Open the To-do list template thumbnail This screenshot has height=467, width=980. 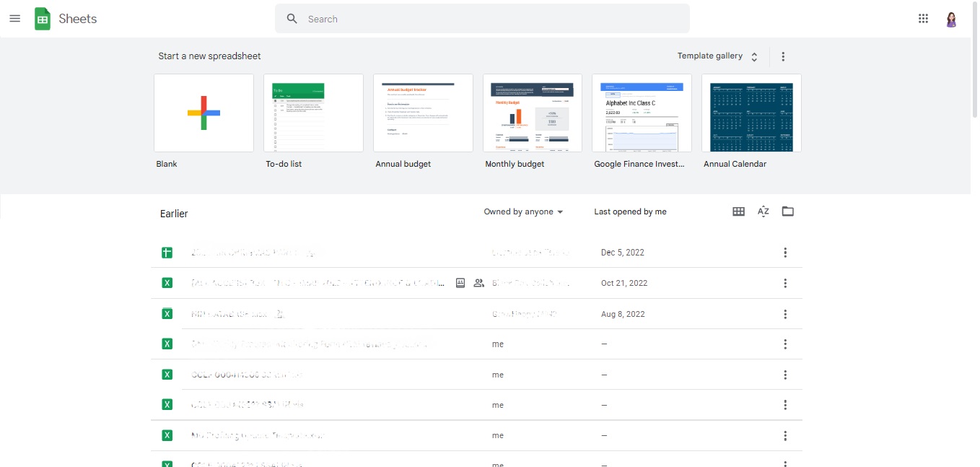click(313, 113)
